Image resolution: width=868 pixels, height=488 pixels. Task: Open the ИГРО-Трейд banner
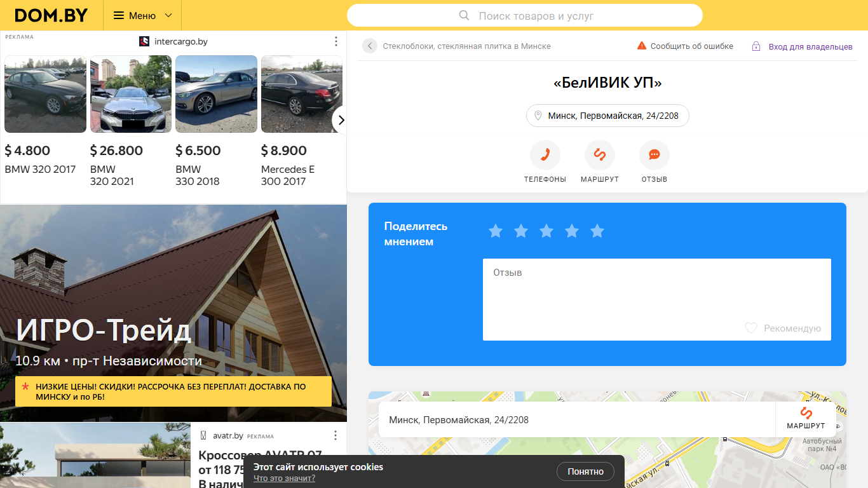173,313
